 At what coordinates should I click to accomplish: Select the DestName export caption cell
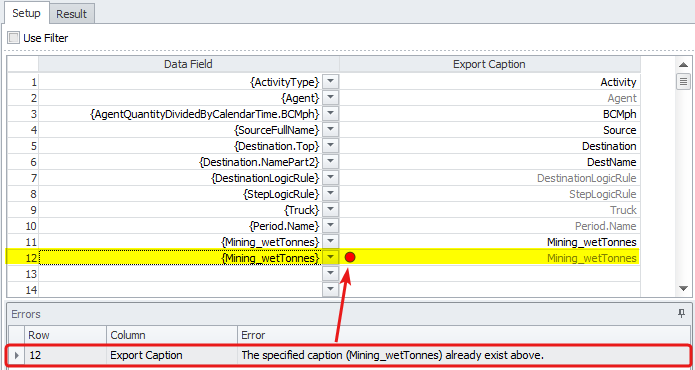[489, 162]
